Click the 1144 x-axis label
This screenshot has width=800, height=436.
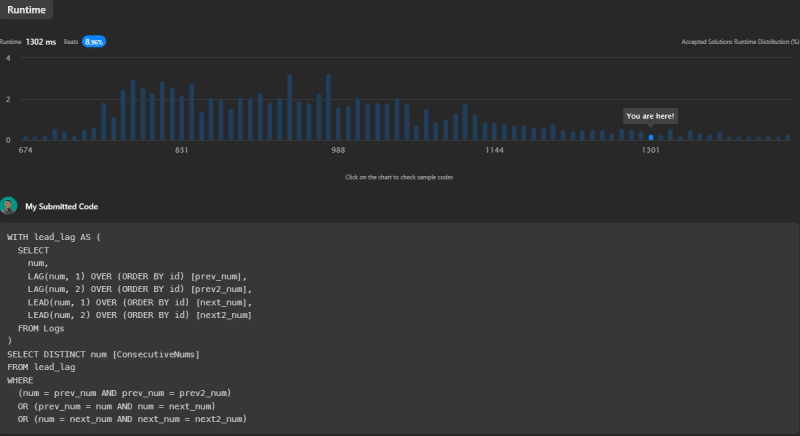494,150
